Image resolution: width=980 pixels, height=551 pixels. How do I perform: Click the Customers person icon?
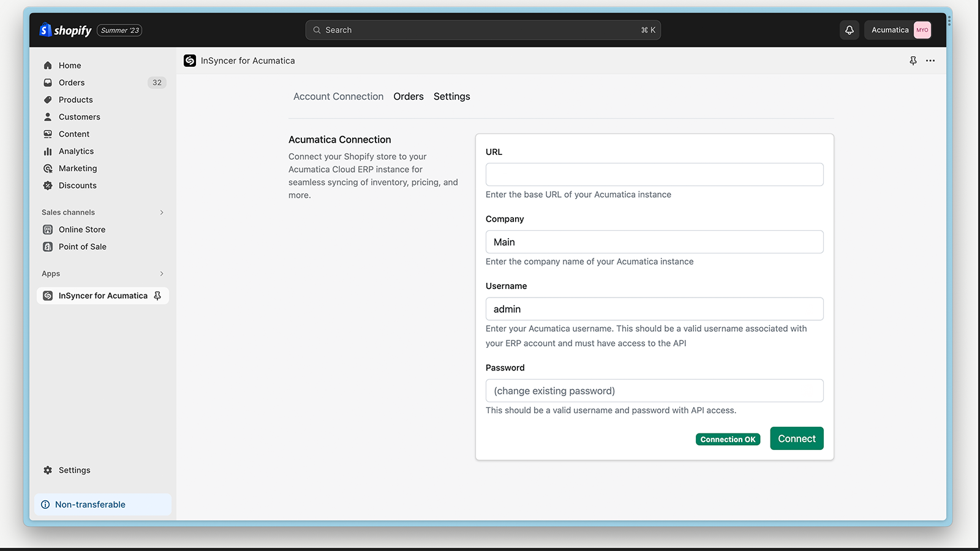(48, 117)
